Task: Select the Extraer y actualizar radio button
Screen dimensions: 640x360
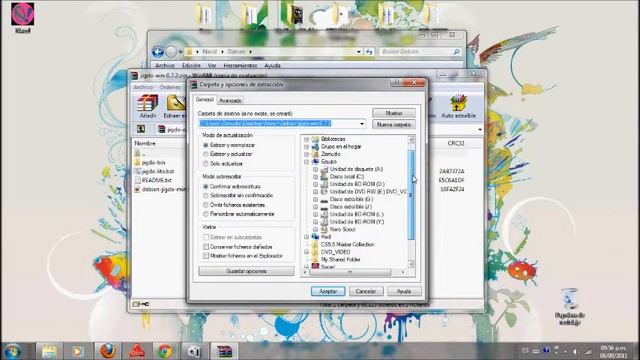Action: 206,154
